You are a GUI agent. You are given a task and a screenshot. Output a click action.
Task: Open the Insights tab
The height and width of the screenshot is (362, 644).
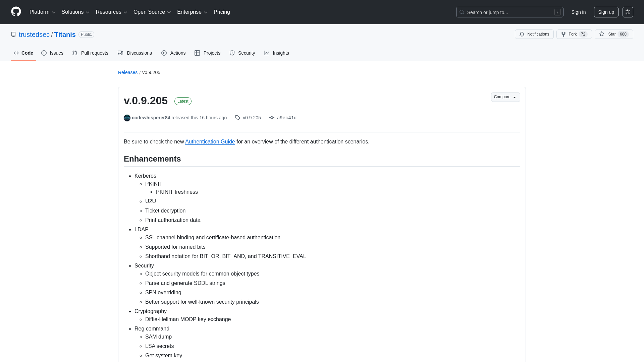point(276,53)
